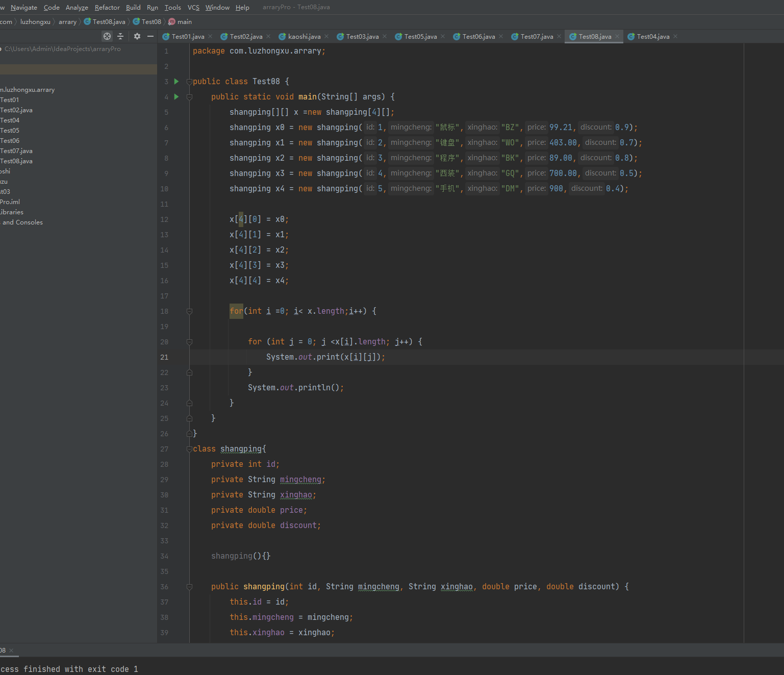Collapse inner for loop fold on line 20

point(189,342)
